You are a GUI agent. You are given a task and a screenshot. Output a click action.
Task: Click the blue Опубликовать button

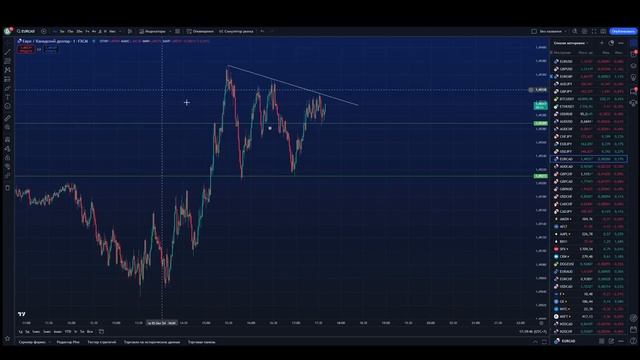point(623,31)
